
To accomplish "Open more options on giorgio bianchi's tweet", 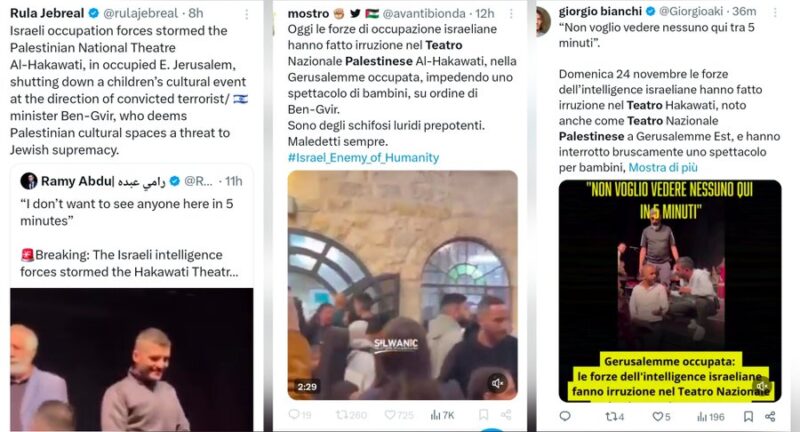I will tap(775, 12).
